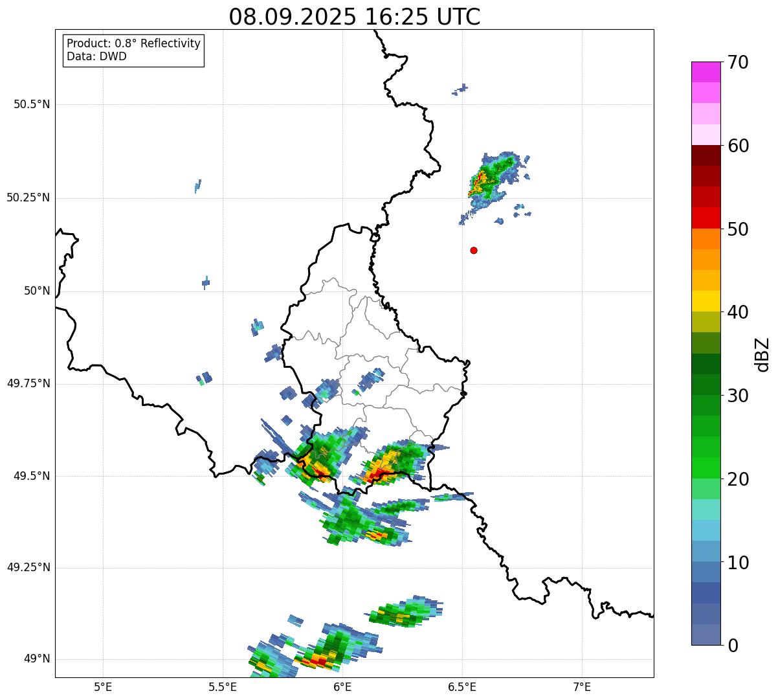Click the bright red colorbar segment above 50
The height and width of the screenshot is (700, 778).
[706, 218]
